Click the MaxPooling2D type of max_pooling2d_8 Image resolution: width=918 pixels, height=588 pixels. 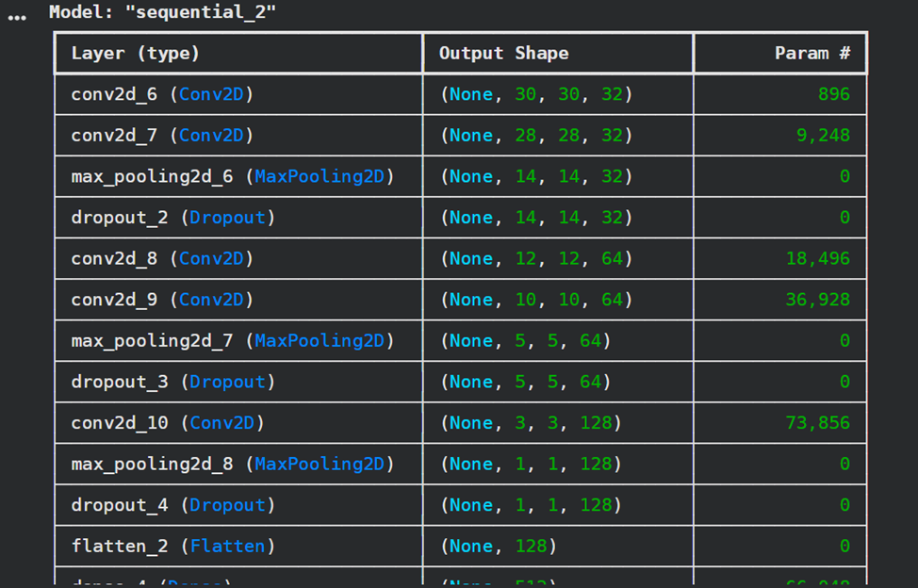click(x=320, y=464)
